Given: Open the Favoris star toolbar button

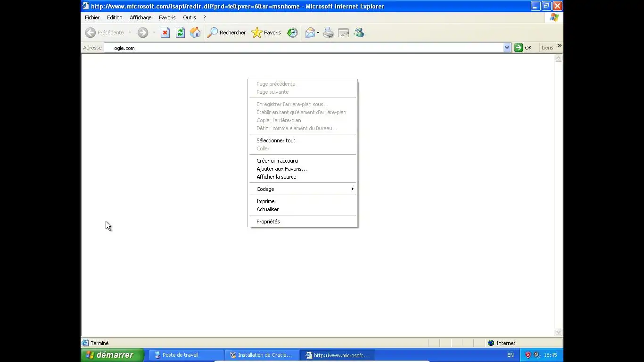Looking at the screenshot, I should click(x=266, y=33).
